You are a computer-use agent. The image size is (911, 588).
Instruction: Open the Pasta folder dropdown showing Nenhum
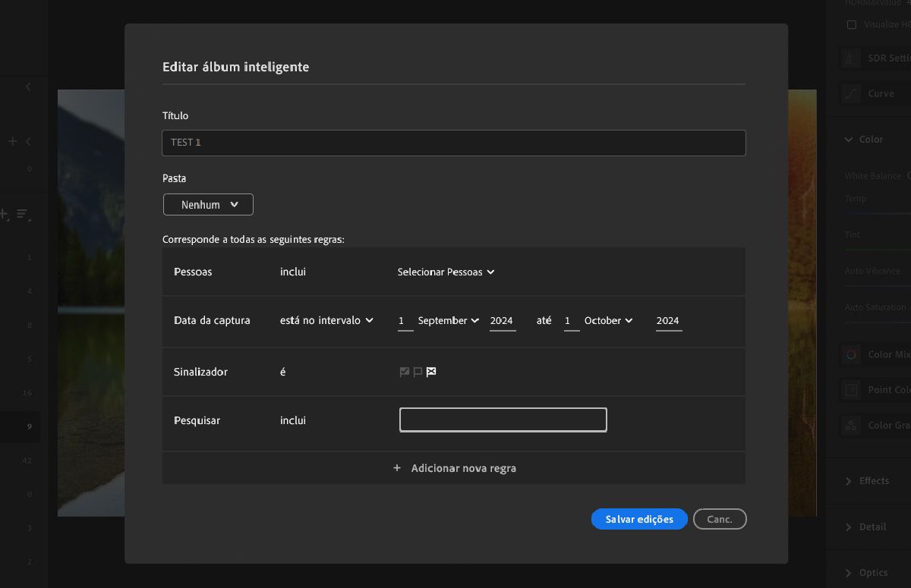[x=208, y=205]
